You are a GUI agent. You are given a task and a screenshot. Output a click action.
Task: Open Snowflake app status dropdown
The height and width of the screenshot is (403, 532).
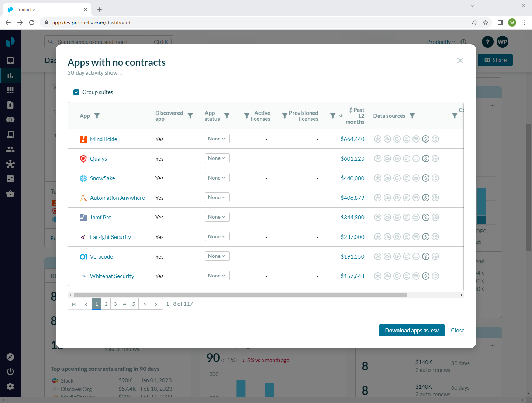(217, 178)
